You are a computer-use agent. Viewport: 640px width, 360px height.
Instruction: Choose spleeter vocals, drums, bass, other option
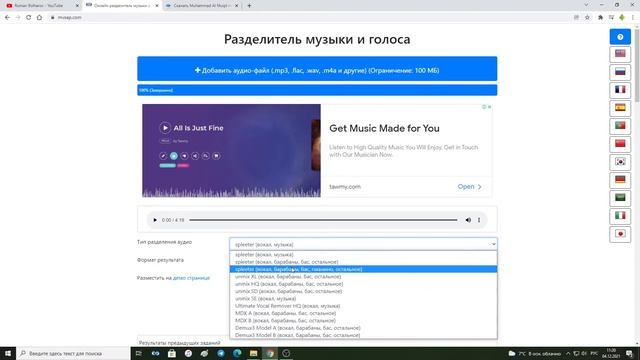coord(363,262)
